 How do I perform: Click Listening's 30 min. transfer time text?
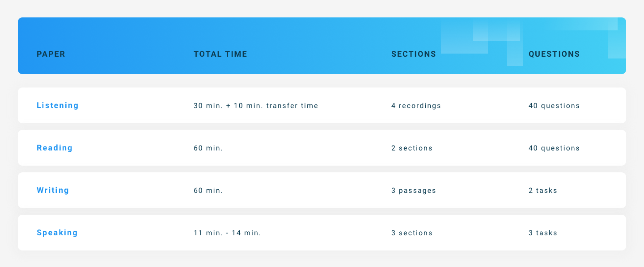tap(256, 106)
